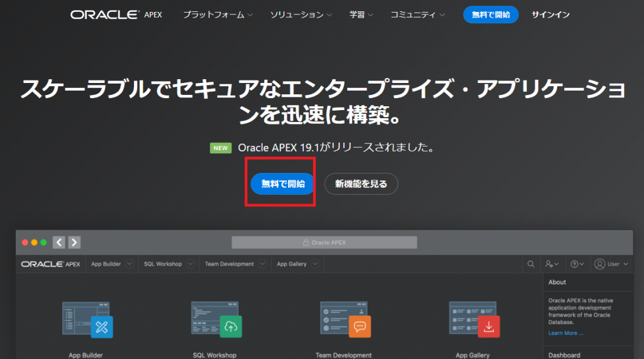Click the red window dot in the mock browser
Image resolution: width=644 pixels, height=359 pixels.
[25, 242]
